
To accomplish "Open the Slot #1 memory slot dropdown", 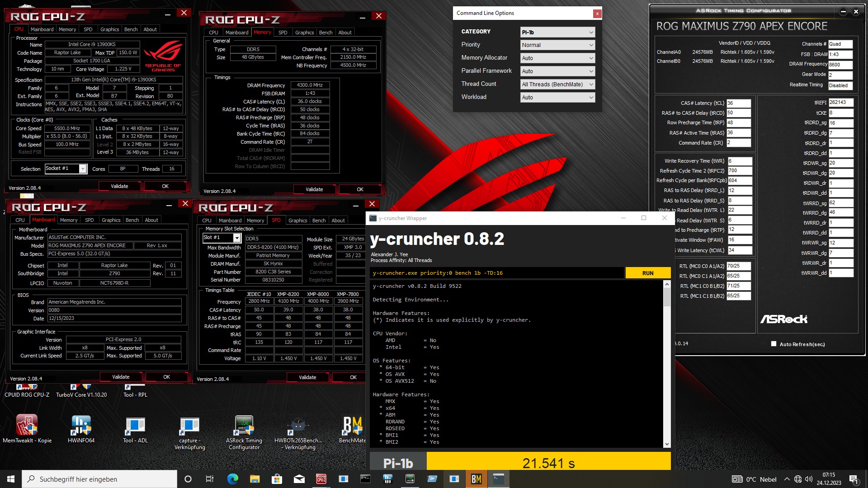I will click(222, 238).
